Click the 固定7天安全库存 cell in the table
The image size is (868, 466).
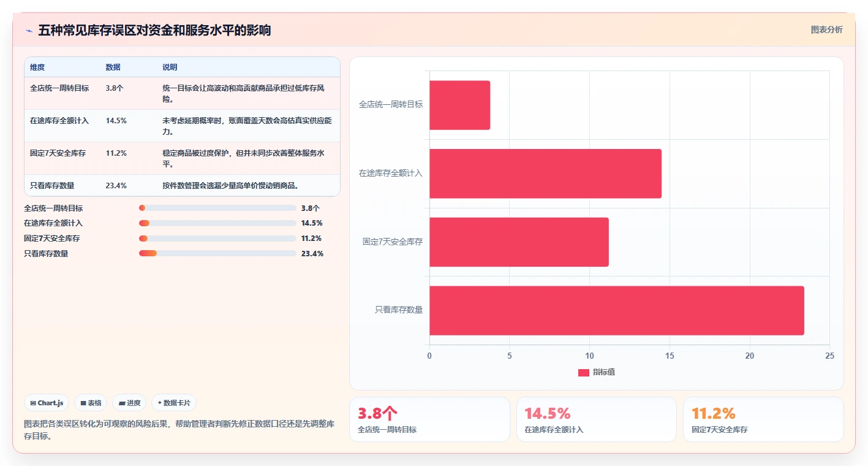[x=58, y=153]
